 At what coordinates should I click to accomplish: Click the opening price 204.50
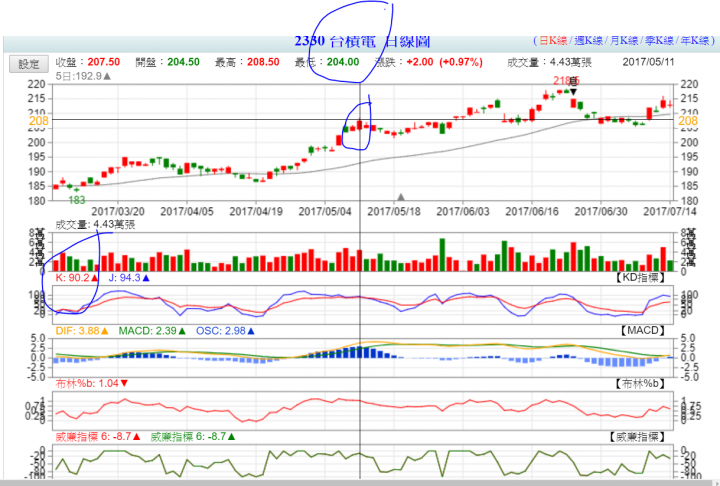click(183, 62)
